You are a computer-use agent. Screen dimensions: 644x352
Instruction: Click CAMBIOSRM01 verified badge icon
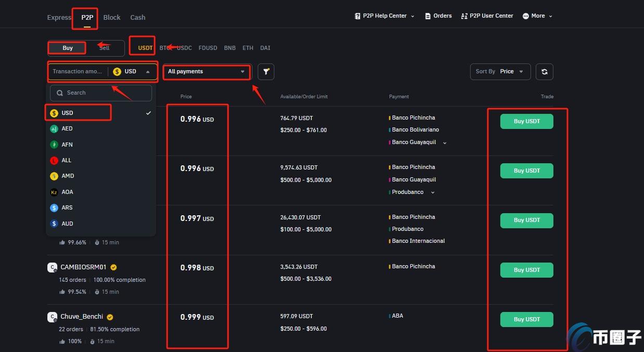coord(113,267)
